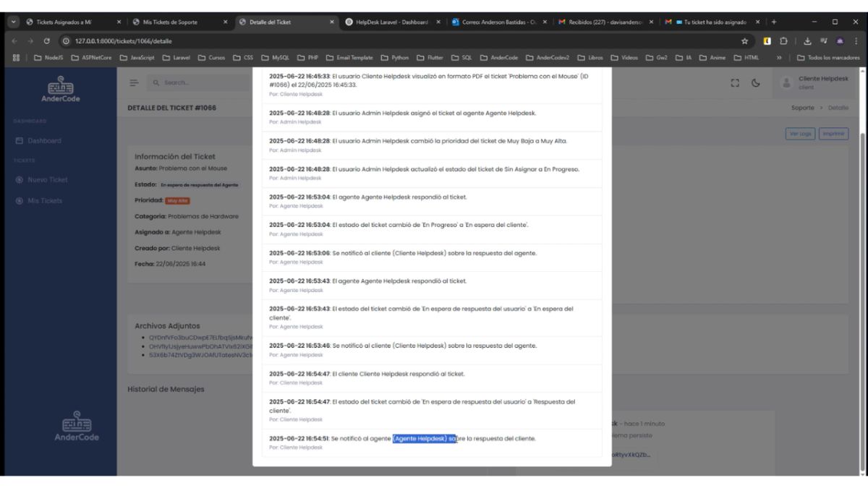The height and width of the screenshot is (488, 868).
Task: Open the browser downloads icon
Action: click(809, 41)
